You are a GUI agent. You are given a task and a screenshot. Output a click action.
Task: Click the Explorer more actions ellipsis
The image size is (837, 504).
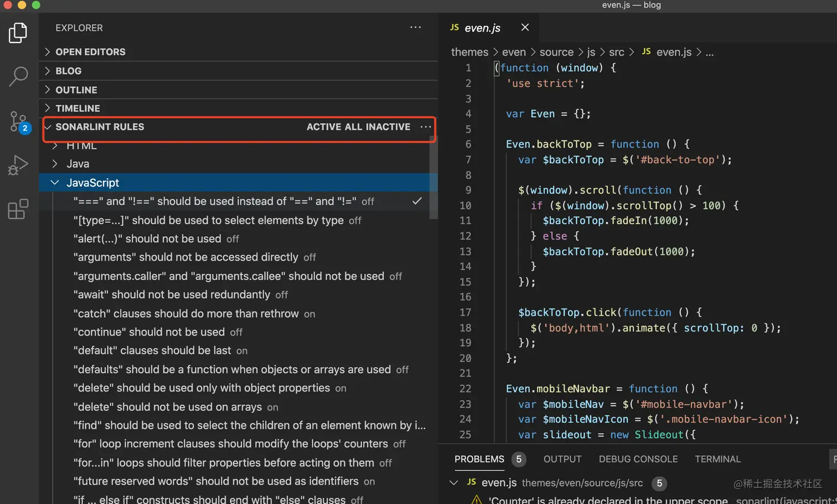[415, 27]
